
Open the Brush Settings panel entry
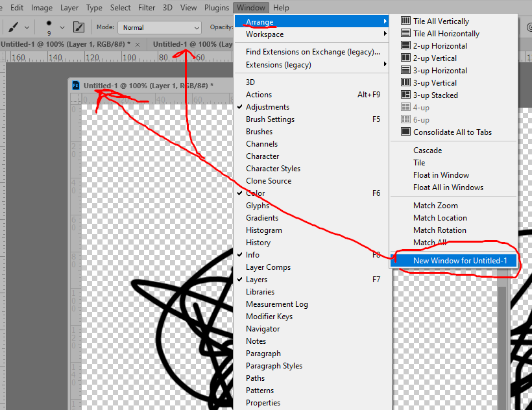click(311, 119)
